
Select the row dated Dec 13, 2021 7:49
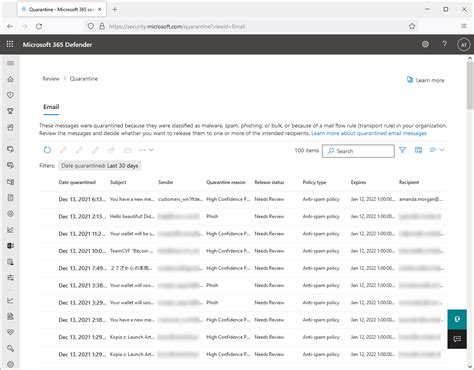[243, 268]
